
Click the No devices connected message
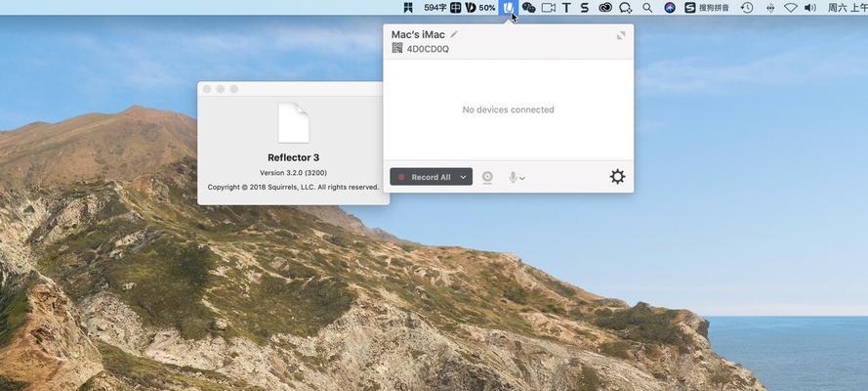[x=508, y=109]
